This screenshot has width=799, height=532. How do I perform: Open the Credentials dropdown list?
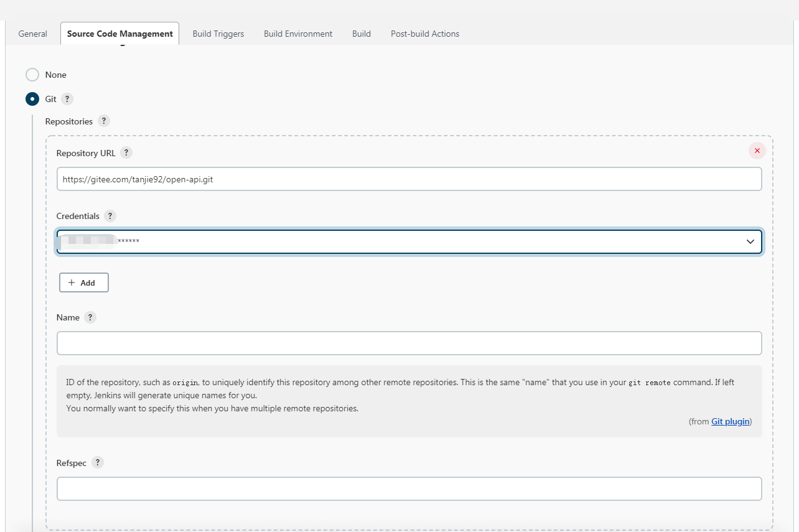pyautogui.click(x=409, y=241)
